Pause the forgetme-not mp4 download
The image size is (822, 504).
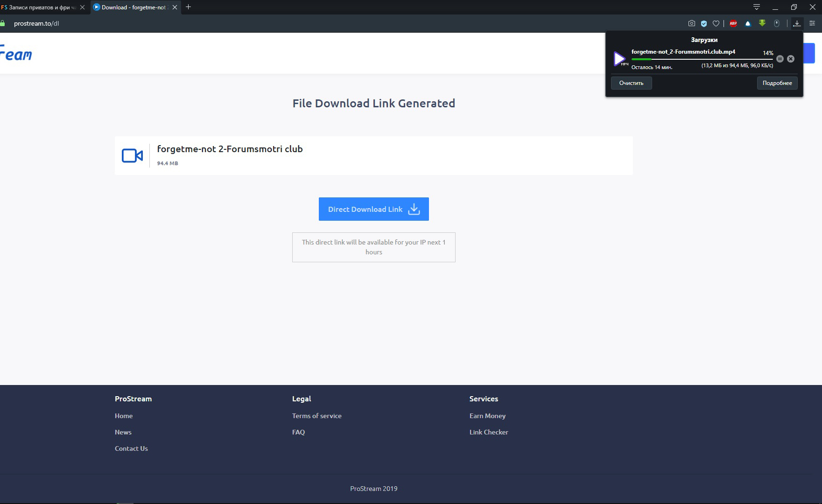pyautogui.click(x=780, y=59)
